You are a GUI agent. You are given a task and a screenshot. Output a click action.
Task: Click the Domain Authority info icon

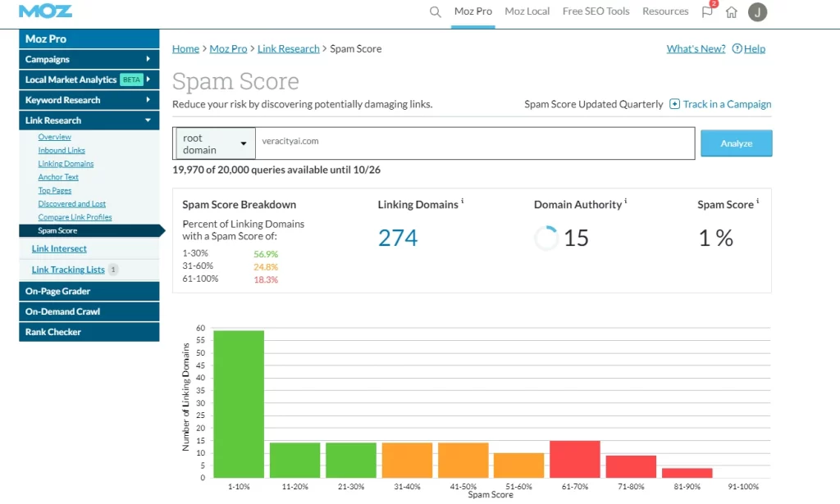626,201
